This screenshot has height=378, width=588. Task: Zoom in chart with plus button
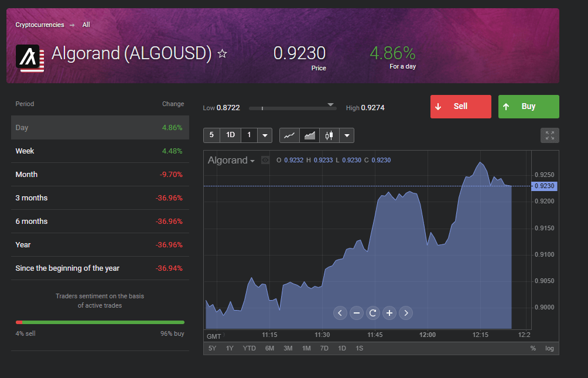pyautogui.click(x=389, y=313)
